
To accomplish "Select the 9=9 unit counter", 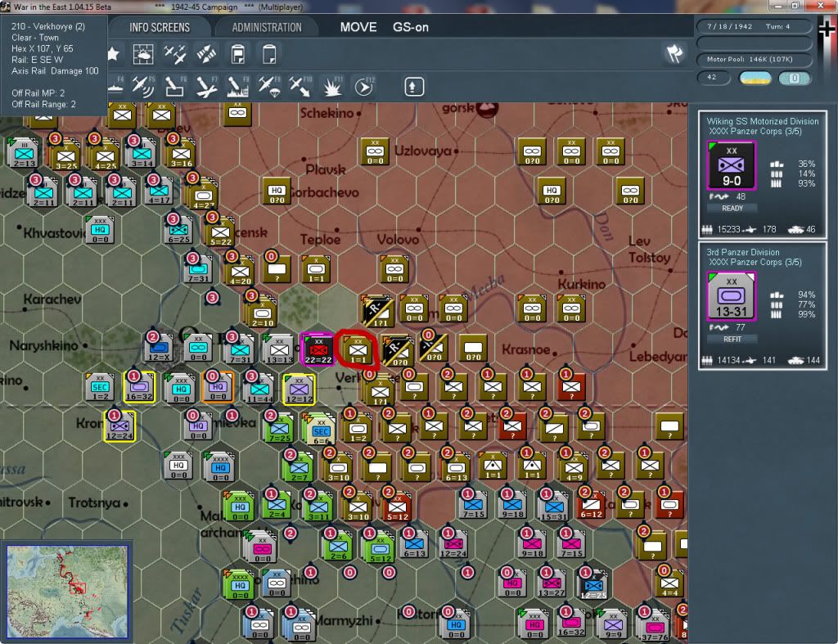I will tap(613, 624).
